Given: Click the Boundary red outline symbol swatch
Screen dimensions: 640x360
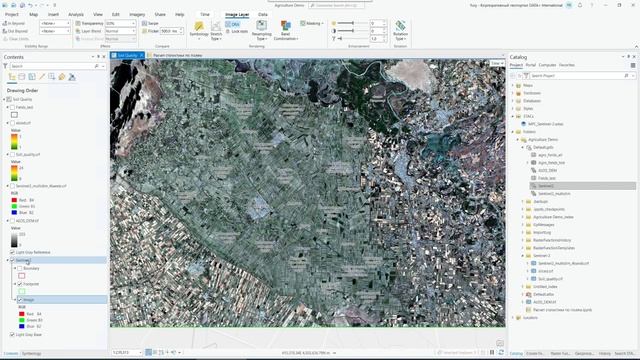Looking at the screenshot, I should click(x=22, y=276).
